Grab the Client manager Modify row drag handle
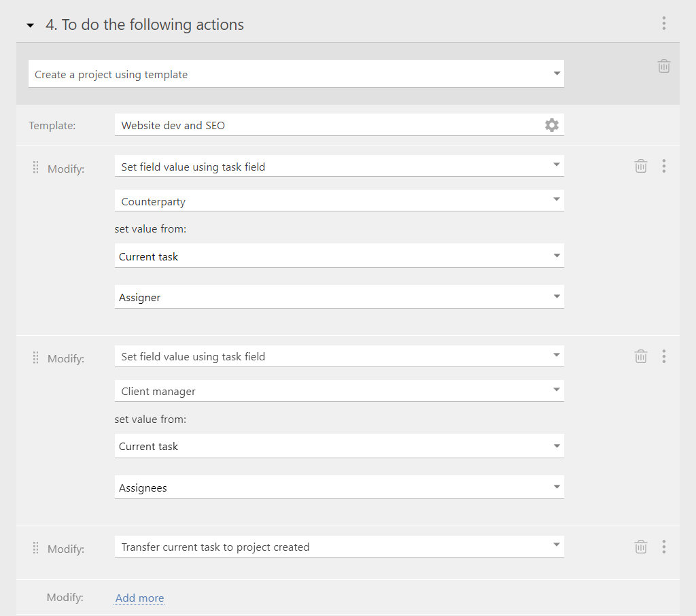 pos(35,358)
